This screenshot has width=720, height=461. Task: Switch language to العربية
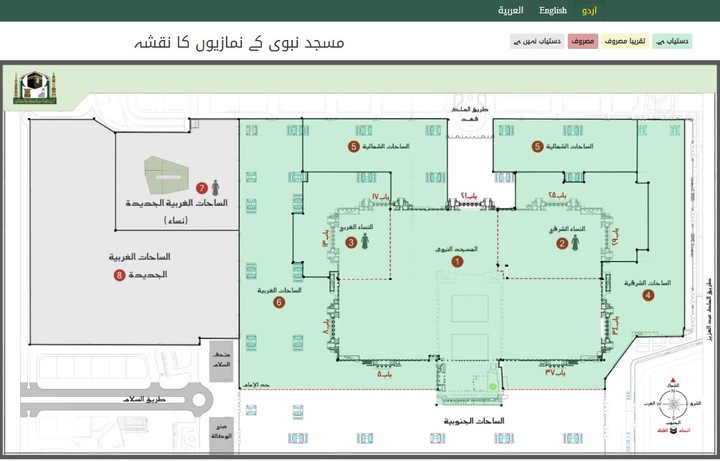pyautogui.click(x=511, y=11)
